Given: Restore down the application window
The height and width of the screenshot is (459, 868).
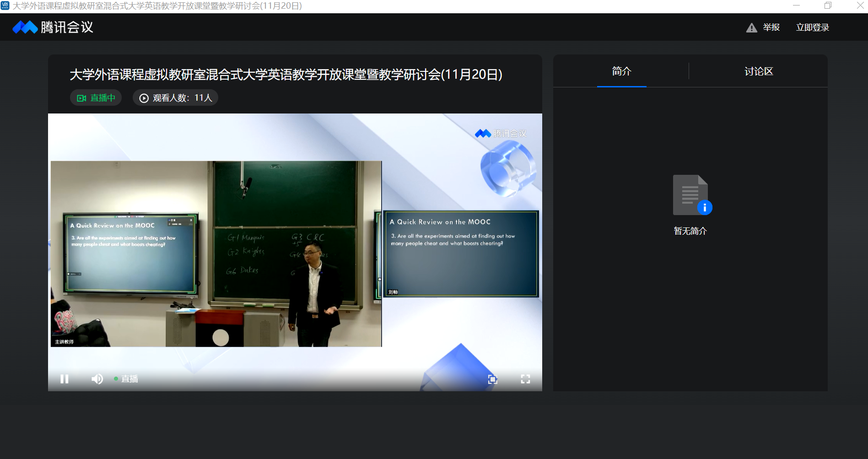Looking at the screenshot, I should [828, 6].
